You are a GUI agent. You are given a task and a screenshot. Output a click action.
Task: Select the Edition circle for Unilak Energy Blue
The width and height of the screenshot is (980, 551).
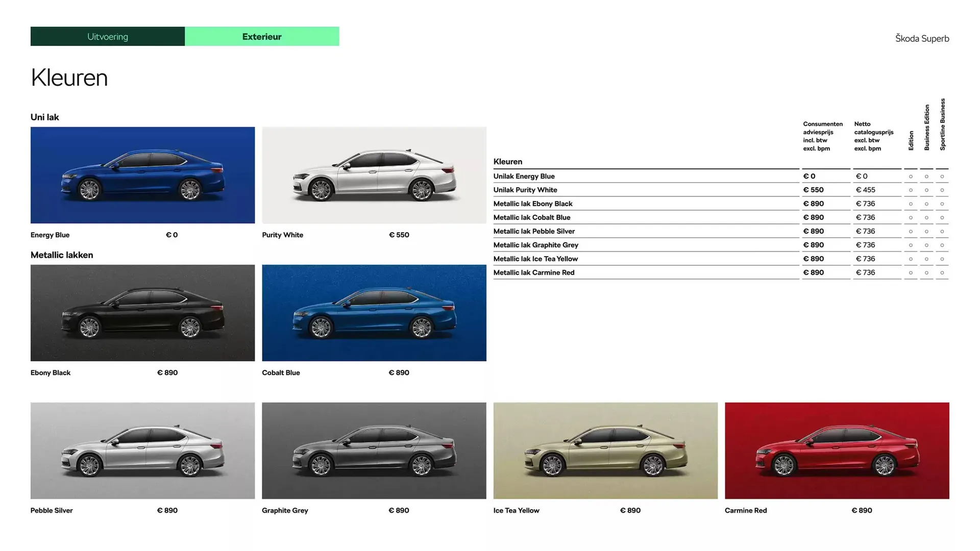tap(911, 176)
